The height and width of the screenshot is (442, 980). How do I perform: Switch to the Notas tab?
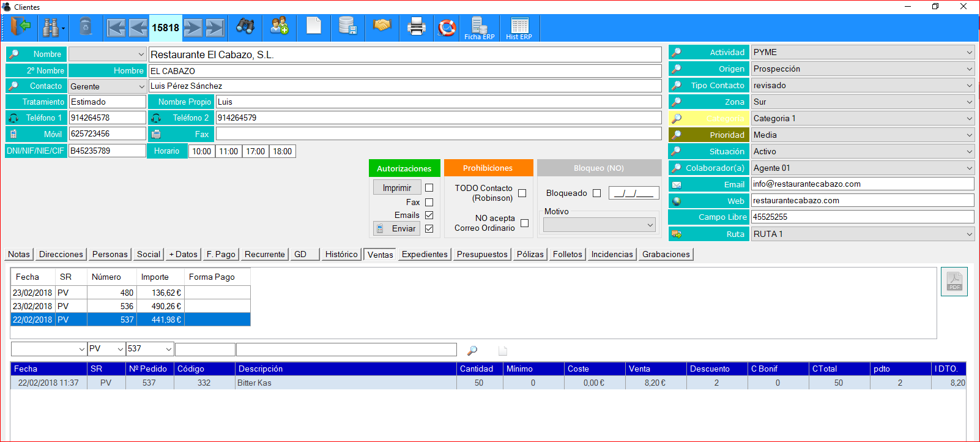[19, 254]
